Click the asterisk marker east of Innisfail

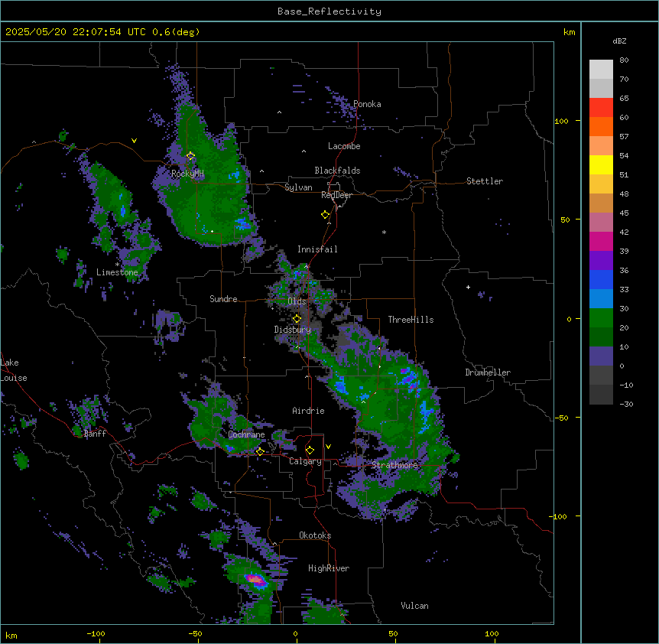point(384,232)
